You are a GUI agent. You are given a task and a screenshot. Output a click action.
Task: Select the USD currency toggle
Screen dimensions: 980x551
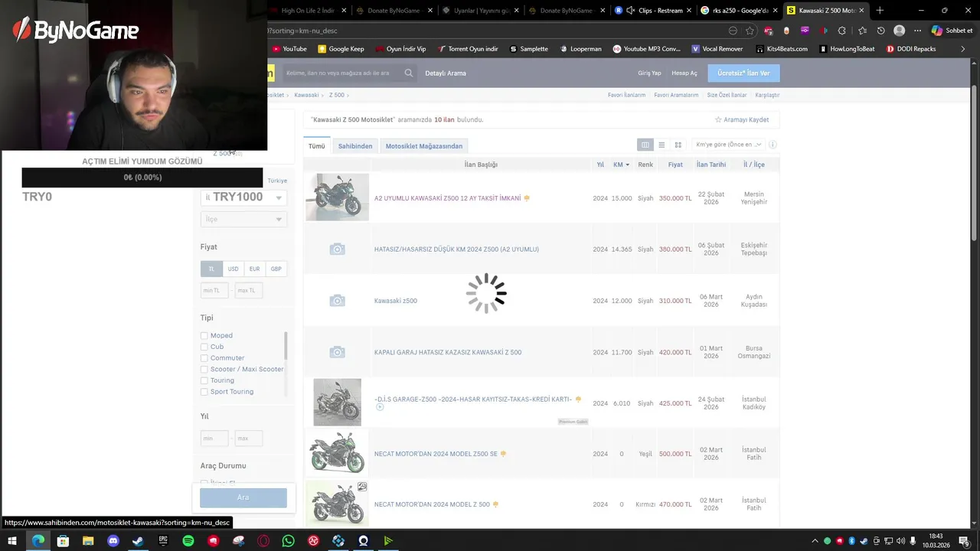(233, 269)
